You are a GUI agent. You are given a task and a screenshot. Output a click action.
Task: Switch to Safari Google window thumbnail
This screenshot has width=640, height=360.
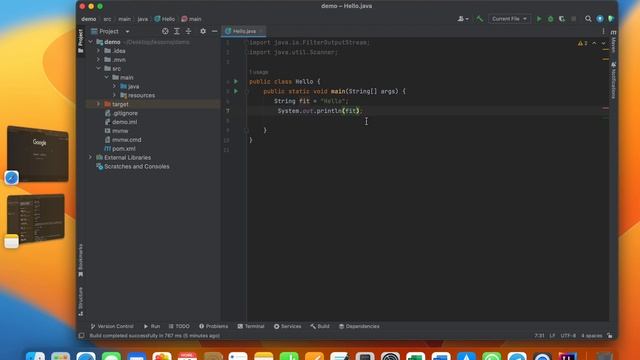pyautogui.click(x=38, y=153)
